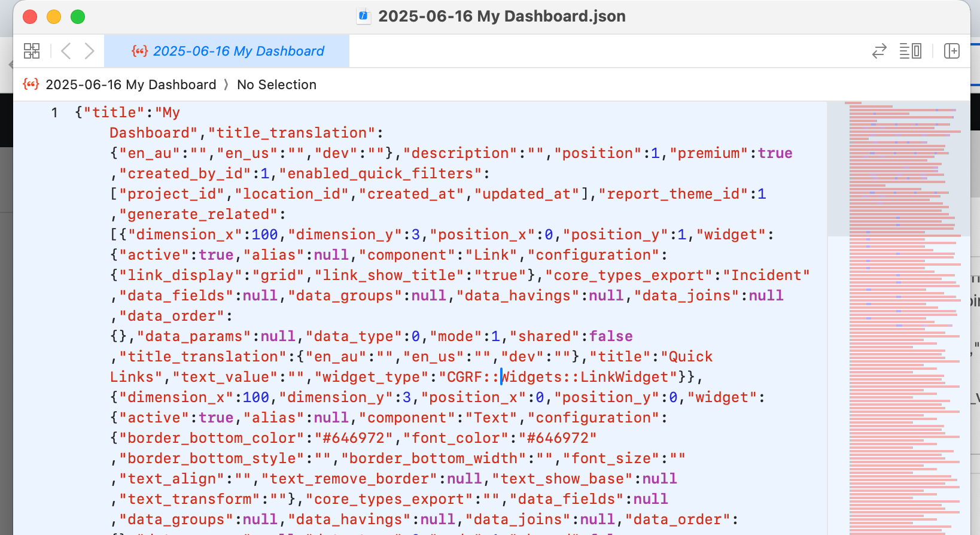The width and height of the screenshot is (980, 535).
Task: Click the "enabled_quick_filters" key
Action: pyautogui.click(x=380, y=174)
